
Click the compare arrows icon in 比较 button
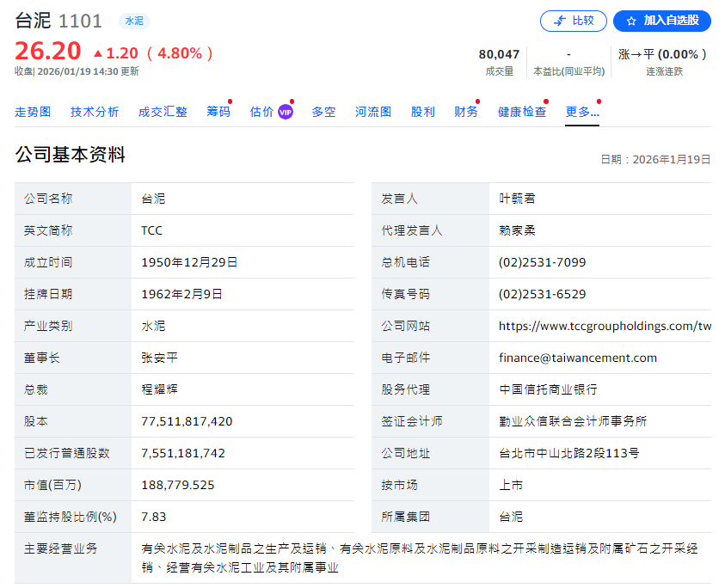click(560, 21)
